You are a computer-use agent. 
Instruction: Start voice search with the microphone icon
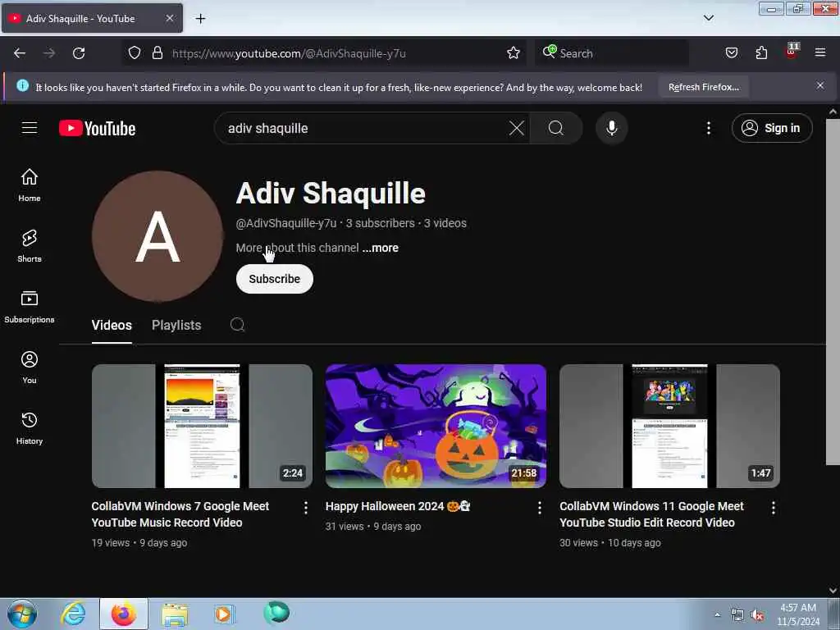[x=611, y=128]
